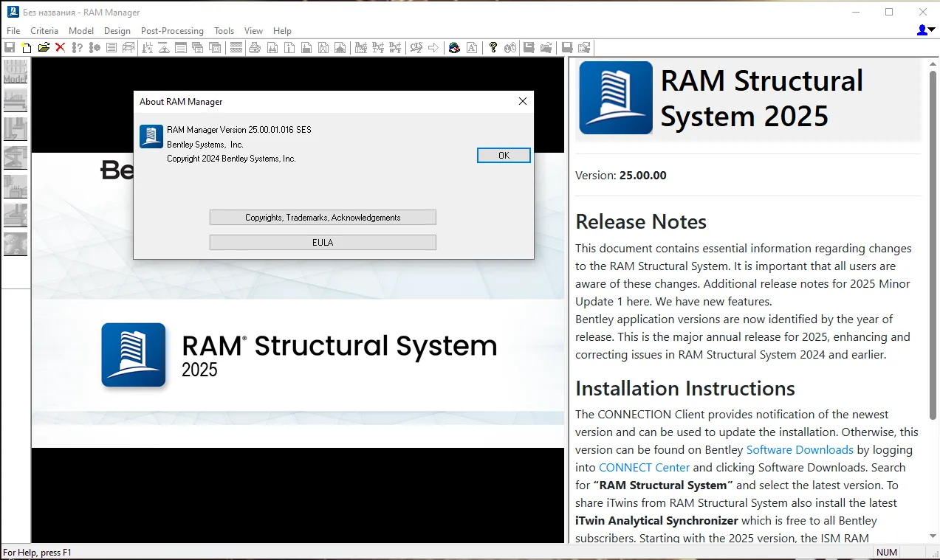Open the File menu
The image size is (940, 560).
tap(13, 31)
